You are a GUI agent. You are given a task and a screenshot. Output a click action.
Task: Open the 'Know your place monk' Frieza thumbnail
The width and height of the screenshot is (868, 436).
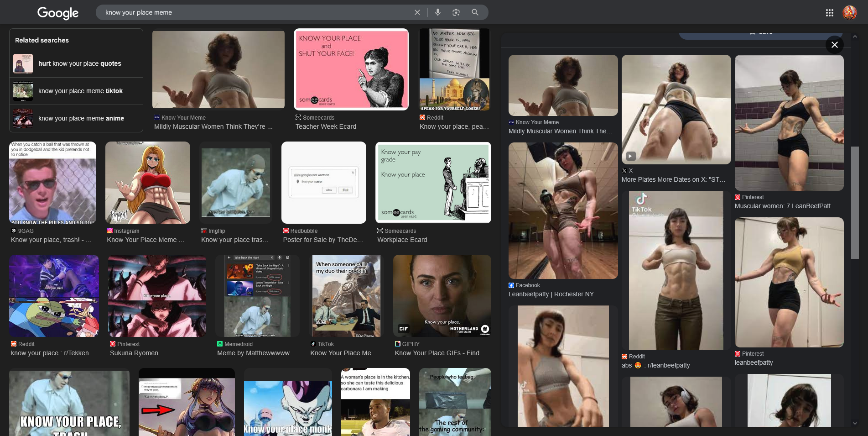(288, 403)
